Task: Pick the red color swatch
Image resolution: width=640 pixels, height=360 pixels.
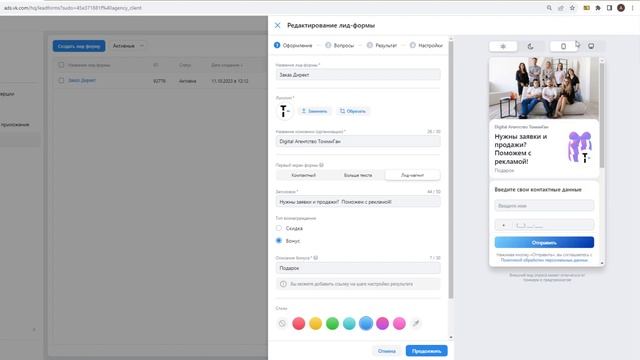Action: point(299,323)
